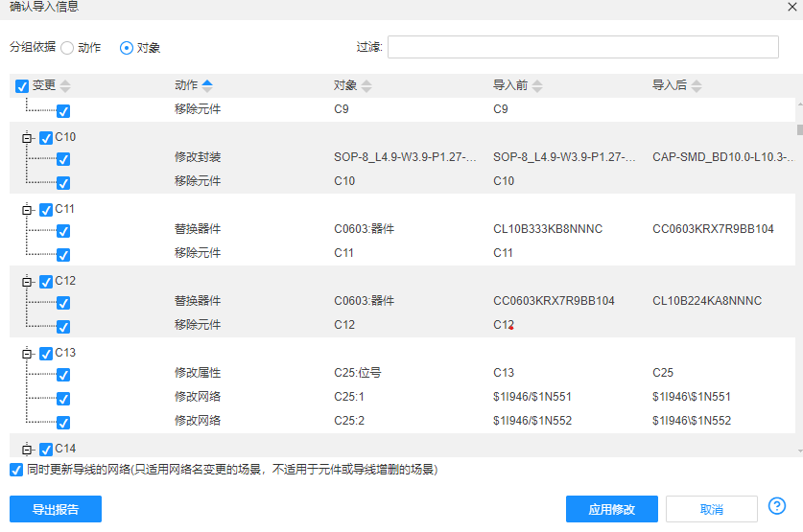803x532 pixels.
Task: Collapse the C11 tree group
Action: (27, 210)
